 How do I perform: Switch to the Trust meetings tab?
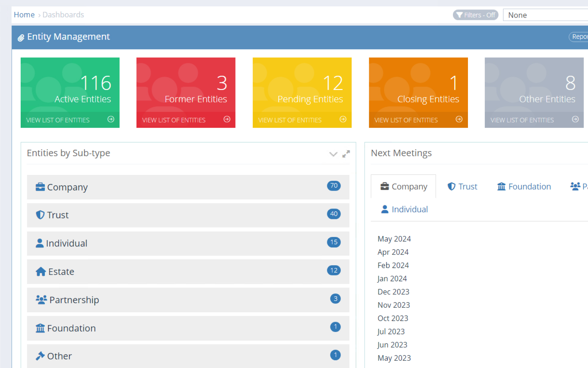pos(462,187)
